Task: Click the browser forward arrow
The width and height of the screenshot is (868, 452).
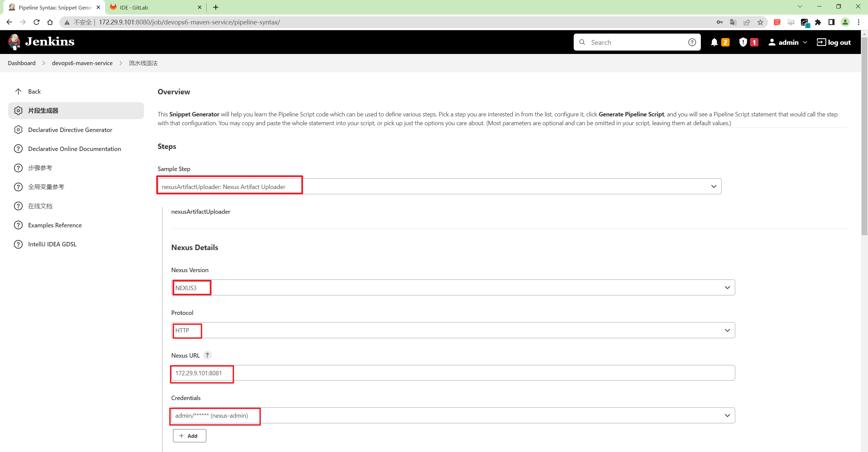Action: [23, 22]
